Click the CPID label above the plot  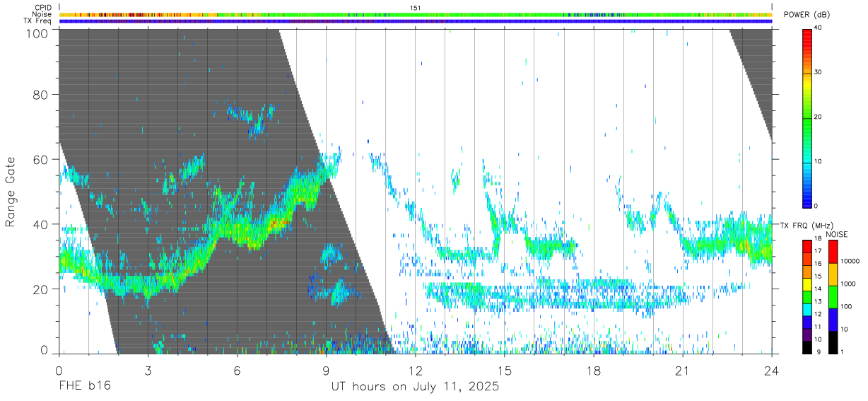point(44,8)
